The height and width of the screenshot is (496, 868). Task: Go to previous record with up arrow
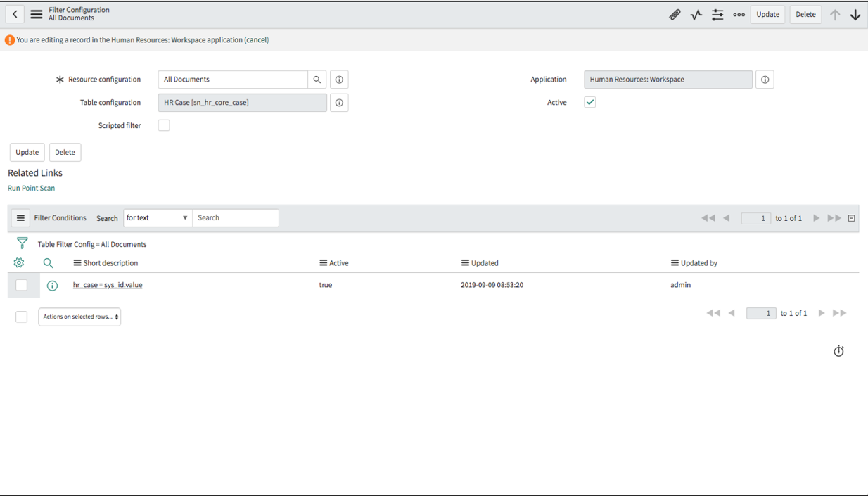835,14
